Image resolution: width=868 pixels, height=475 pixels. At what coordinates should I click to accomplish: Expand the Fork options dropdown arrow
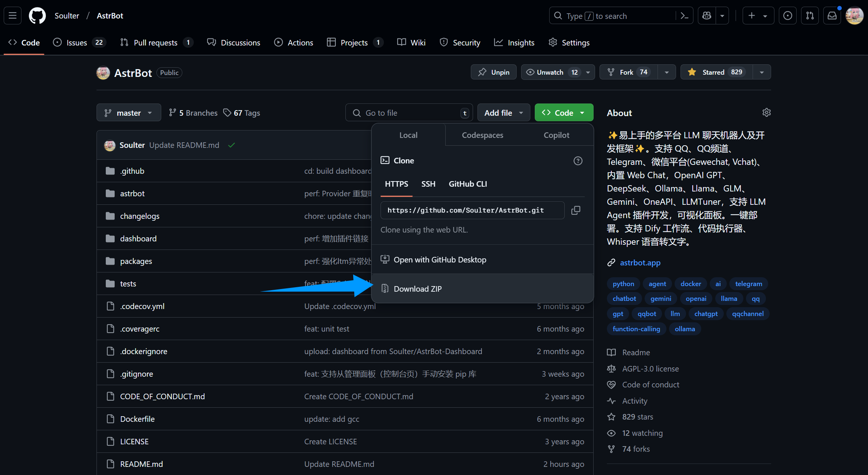click(x=666, y=72)
